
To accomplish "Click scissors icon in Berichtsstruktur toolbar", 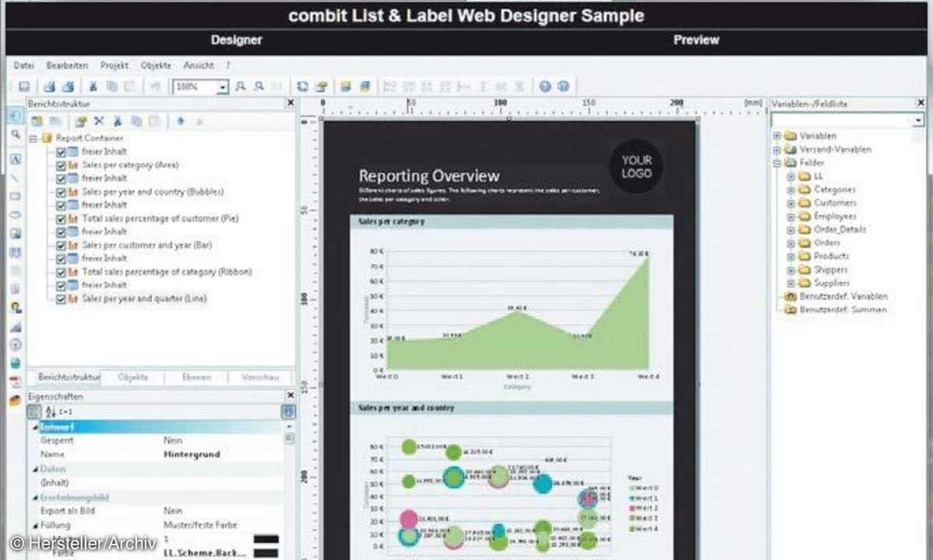I will (118, 121).
